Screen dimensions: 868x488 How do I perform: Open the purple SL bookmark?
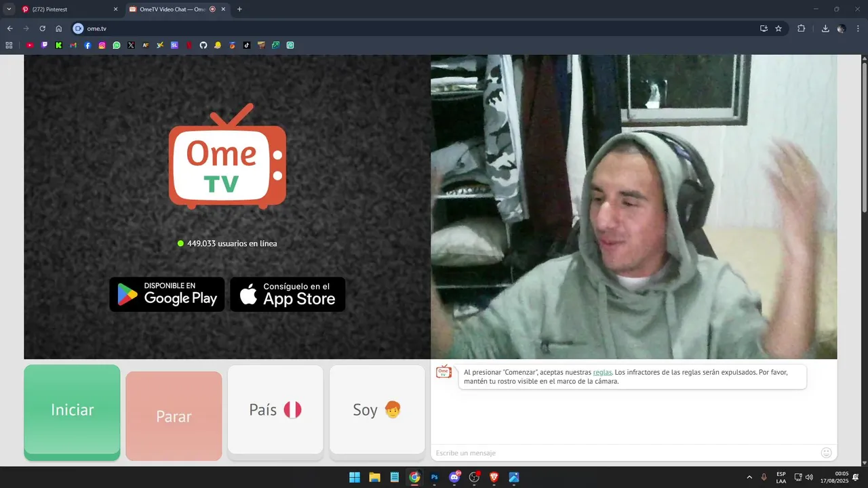[x=174, y=45]
